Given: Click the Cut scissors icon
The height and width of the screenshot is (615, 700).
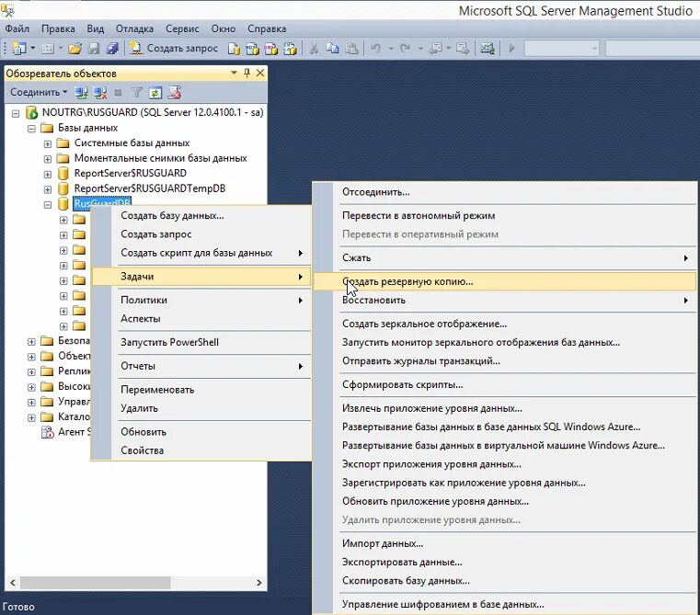Looking at the screenshot, I should 314,48.
